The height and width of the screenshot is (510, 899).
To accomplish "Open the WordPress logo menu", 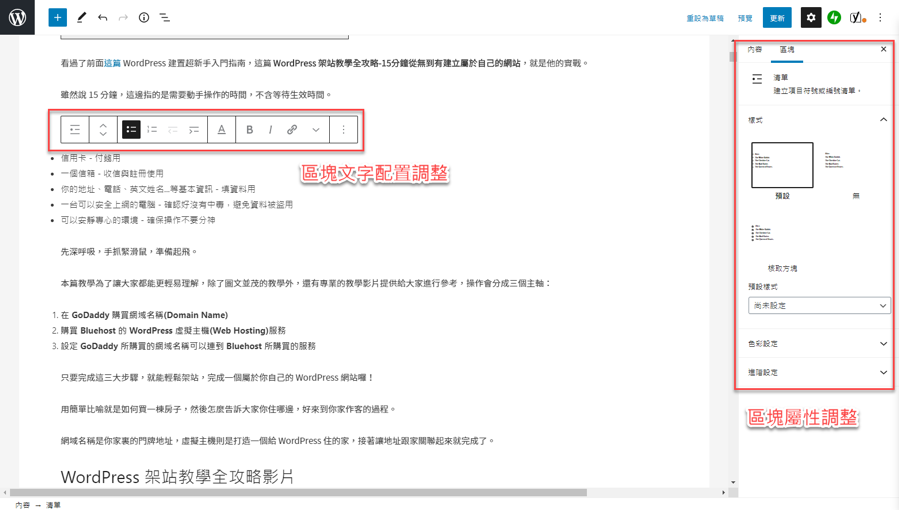I will pos(17,17).
